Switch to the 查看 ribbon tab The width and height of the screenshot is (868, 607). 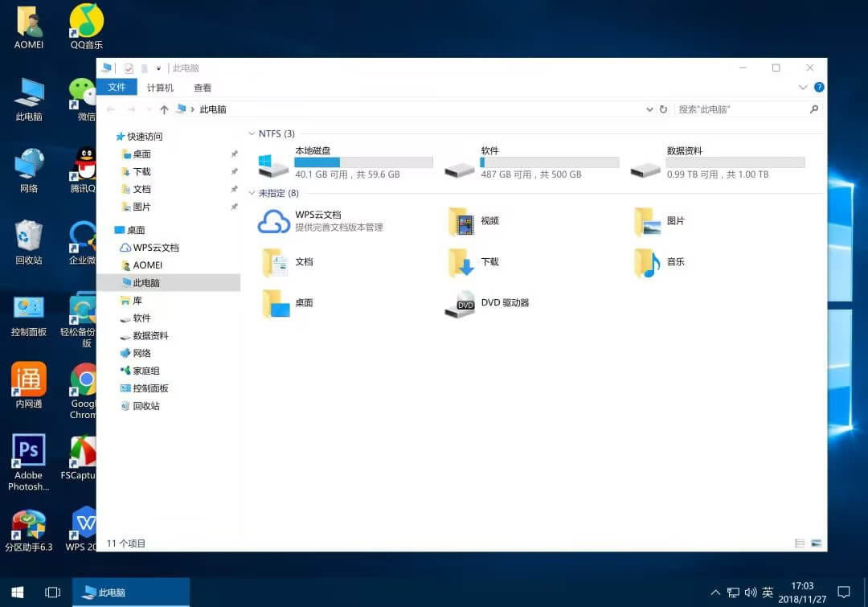point(202,87)
